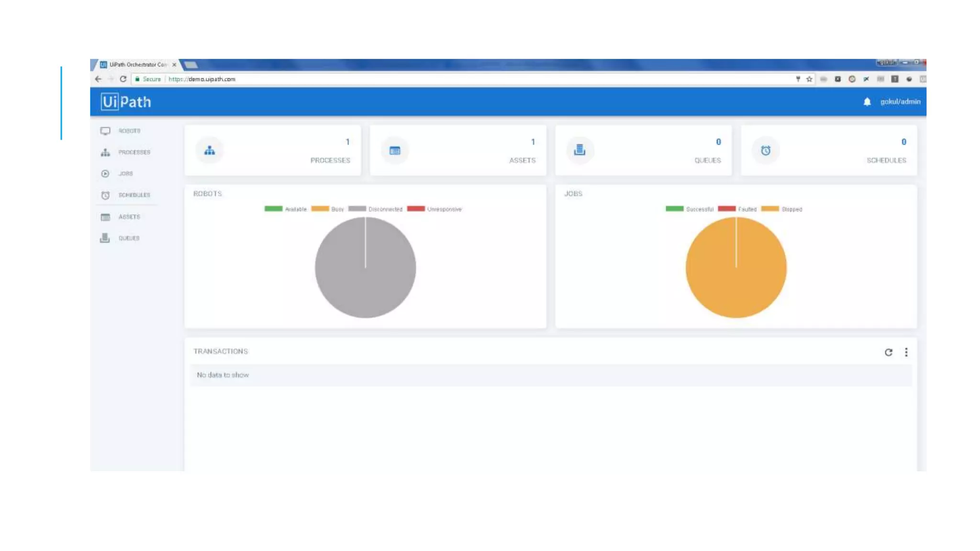Navigate to Queues in sidebar

tap(128, 238)
